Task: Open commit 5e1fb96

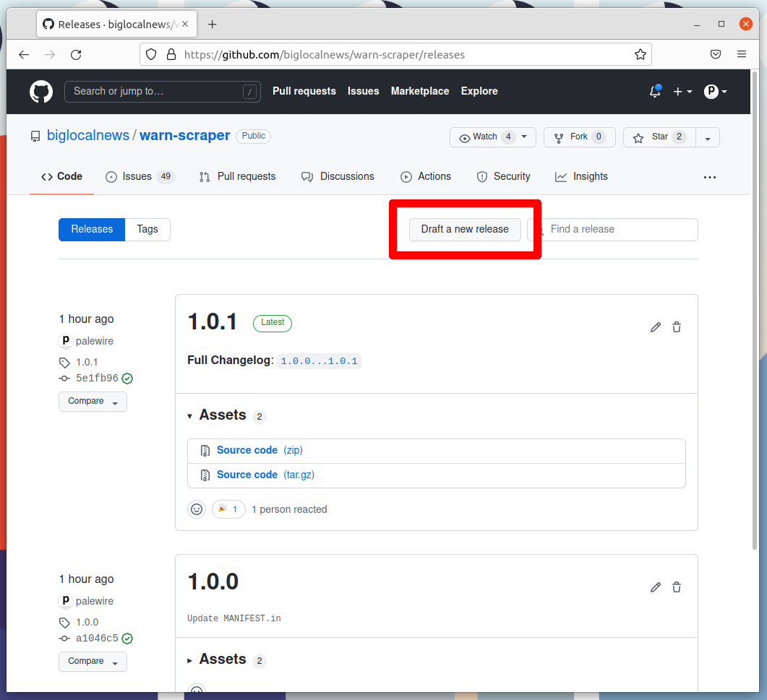Action: [x=97, y=378]
